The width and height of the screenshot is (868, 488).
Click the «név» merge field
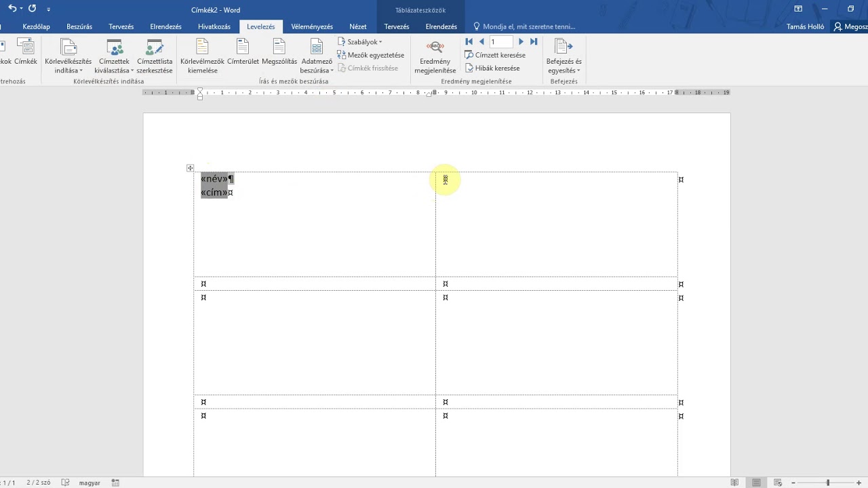[x=214, y=179]
